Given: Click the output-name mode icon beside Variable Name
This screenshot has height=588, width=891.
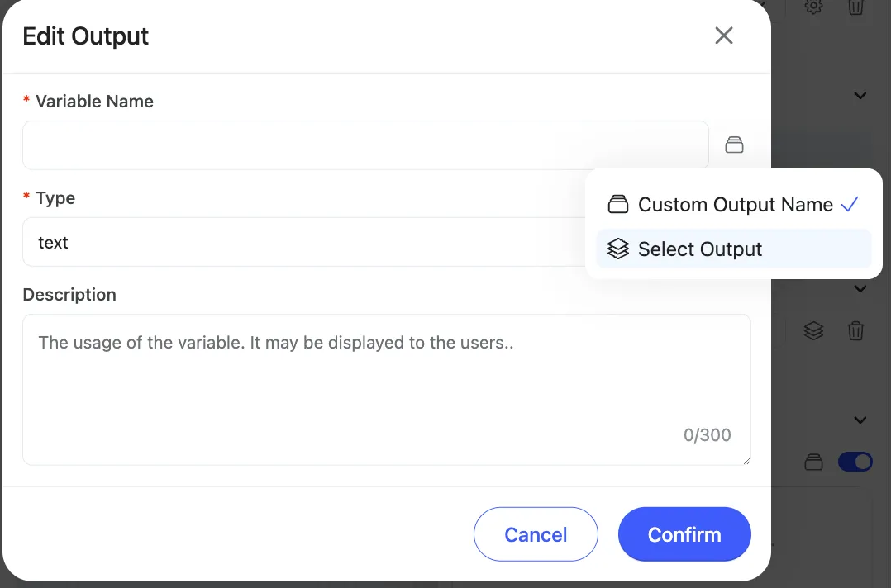Looking at the screenshot, I should coord(734,145).
